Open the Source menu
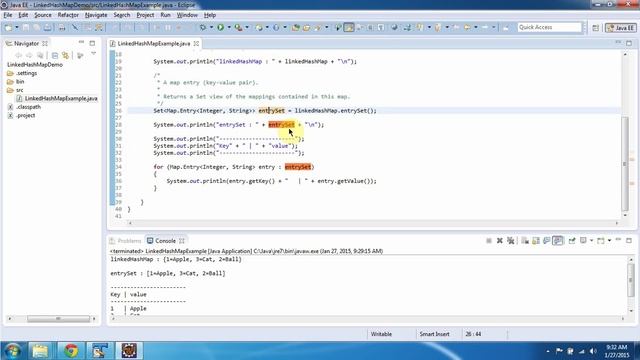The image size is (640, 360). (x=43, y=15)
